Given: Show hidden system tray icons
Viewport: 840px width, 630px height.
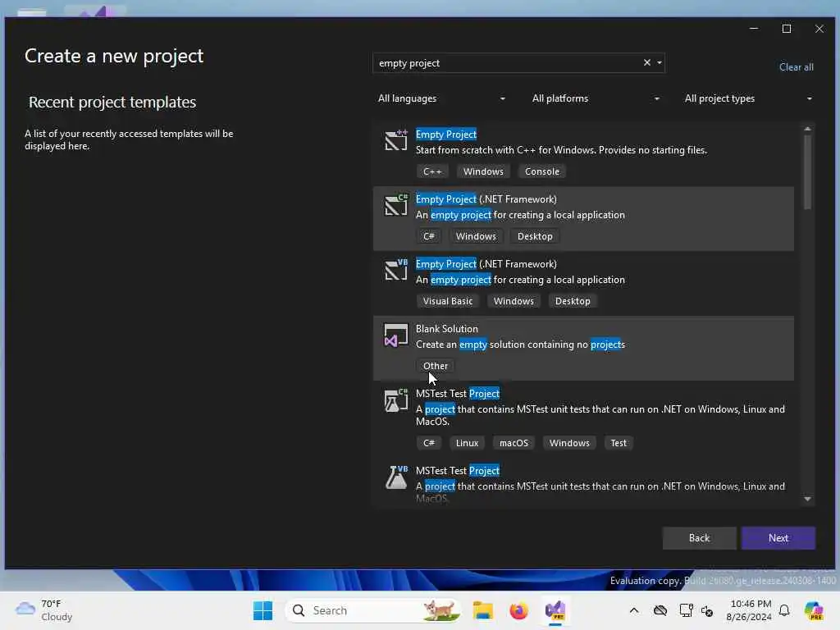Looking at the screenshot, I should click(634, 610).
